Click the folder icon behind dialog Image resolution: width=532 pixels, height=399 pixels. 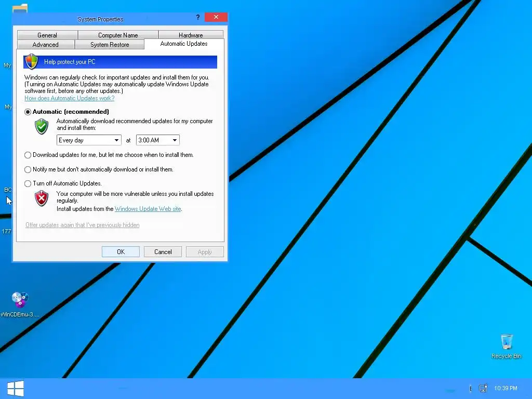pos(20,8)
